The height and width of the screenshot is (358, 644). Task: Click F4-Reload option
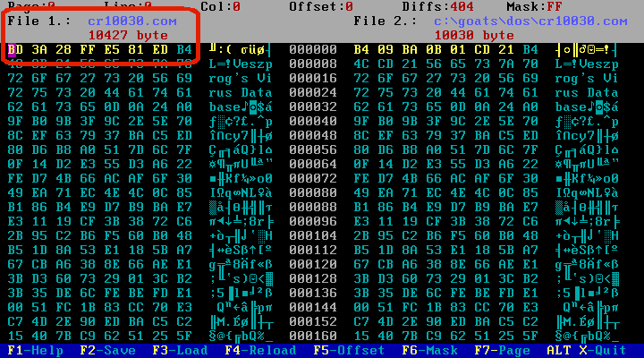click(x=260, y=350)
